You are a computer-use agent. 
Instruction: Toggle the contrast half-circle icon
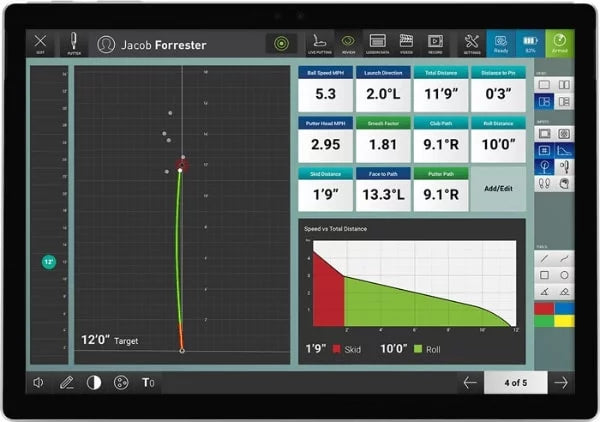click(x=94, y=382)
